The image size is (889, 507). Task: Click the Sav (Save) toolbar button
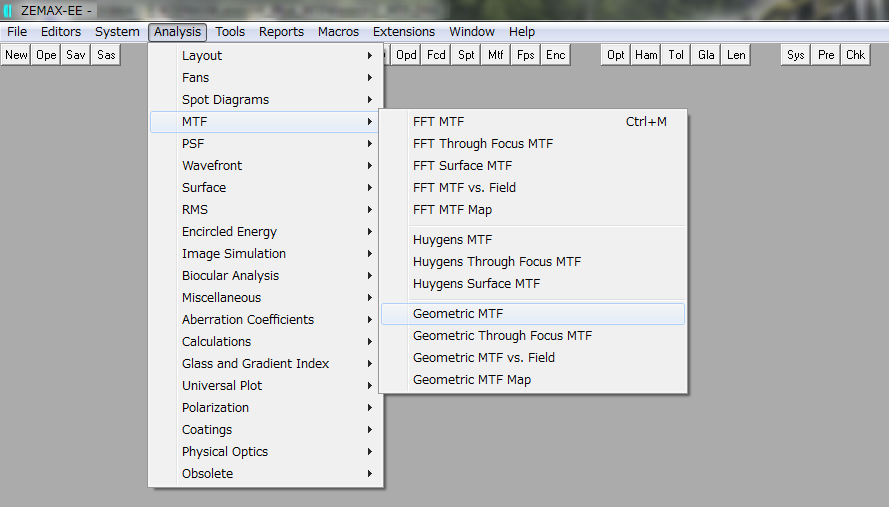[x=75, y=55]
